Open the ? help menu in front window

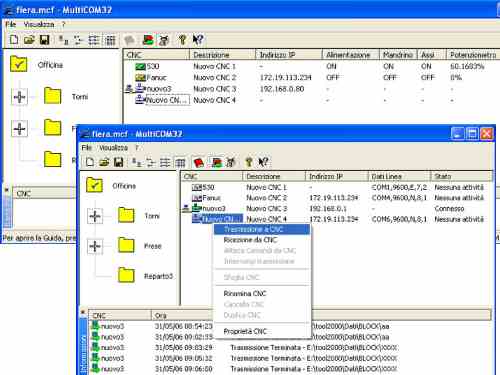[x=136, y=147]
